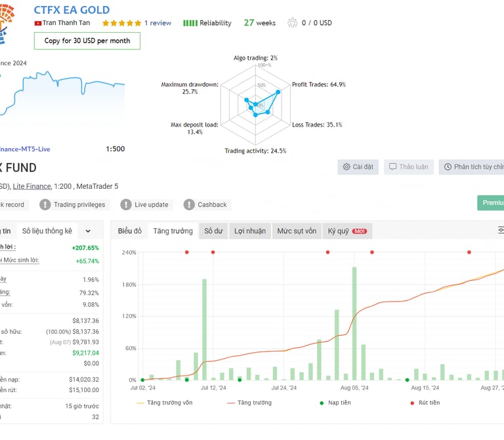Open the Lite Finance broker link
The width and height of the screenshot is (504, 440).
31,186
